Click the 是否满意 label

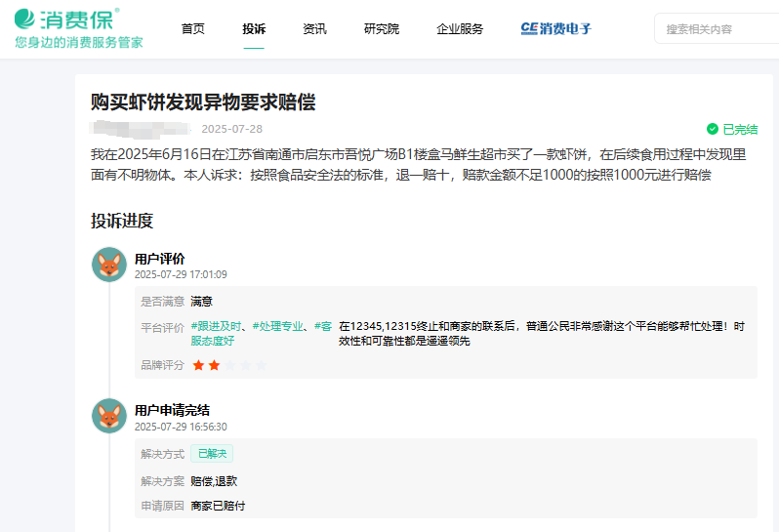click(162, 302)
